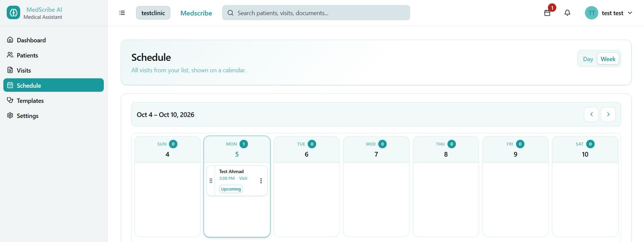Viewport: 644px width, 242px height.
Task: Open the Dashboard menu item
Action: point(54,40)
